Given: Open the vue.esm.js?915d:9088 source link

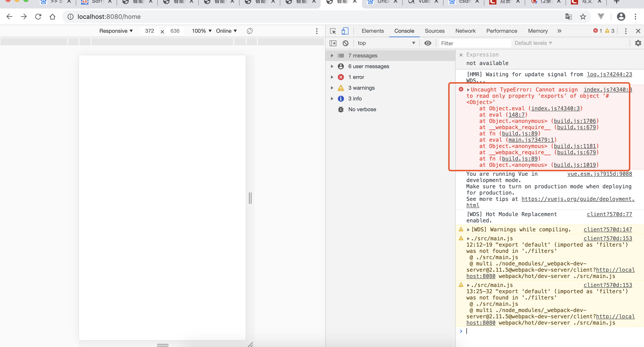Looking at the screenshot, I should pos(600,174).
